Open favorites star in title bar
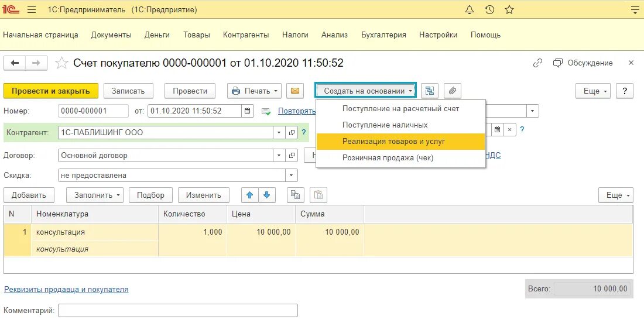Screen dimensions: 644x323 (x=509, y=10)
